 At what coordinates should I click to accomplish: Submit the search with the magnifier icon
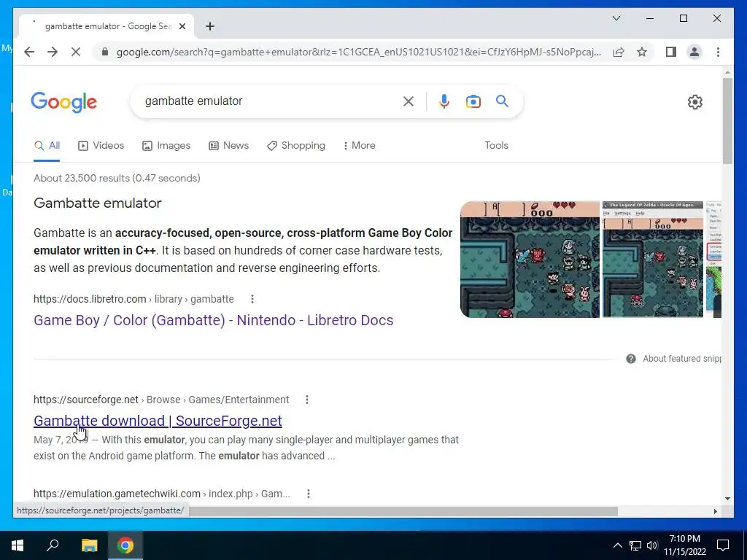[502, 101]
